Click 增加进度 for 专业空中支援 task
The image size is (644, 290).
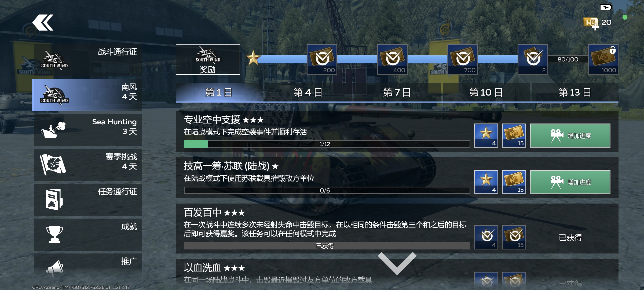[570, 136]
